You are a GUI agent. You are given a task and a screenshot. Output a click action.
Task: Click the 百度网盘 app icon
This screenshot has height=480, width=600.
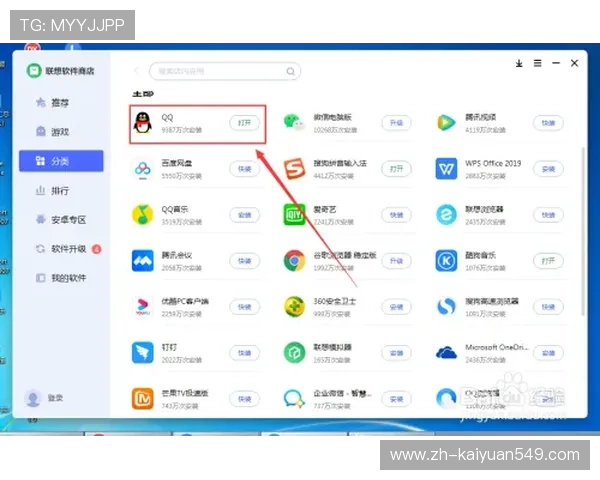pyautogui.click(x=144, y=169)
